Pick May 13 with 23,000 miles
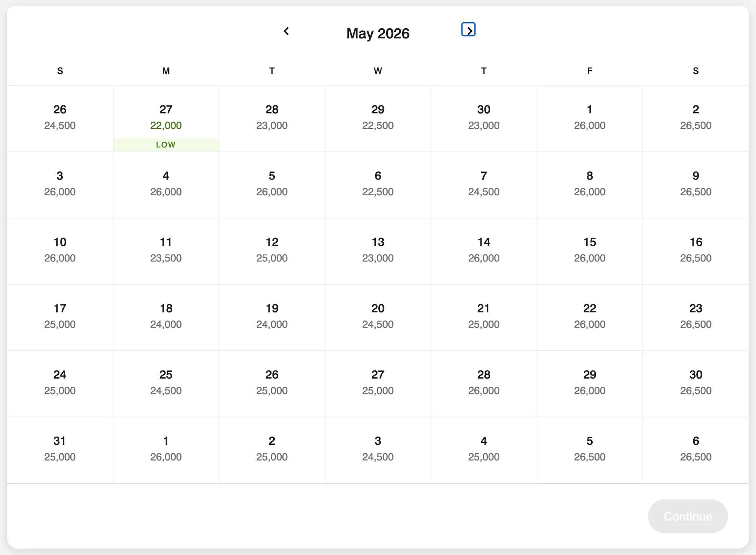The height and width of the screenshot is (555, 756). pos(378,251)
